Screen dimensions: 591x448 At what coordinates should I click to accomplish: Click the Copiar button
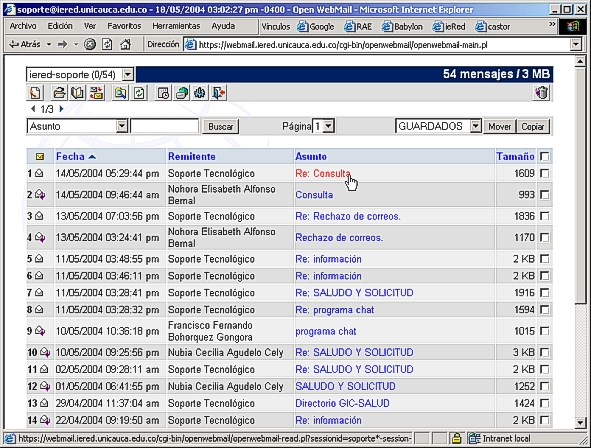533,126
